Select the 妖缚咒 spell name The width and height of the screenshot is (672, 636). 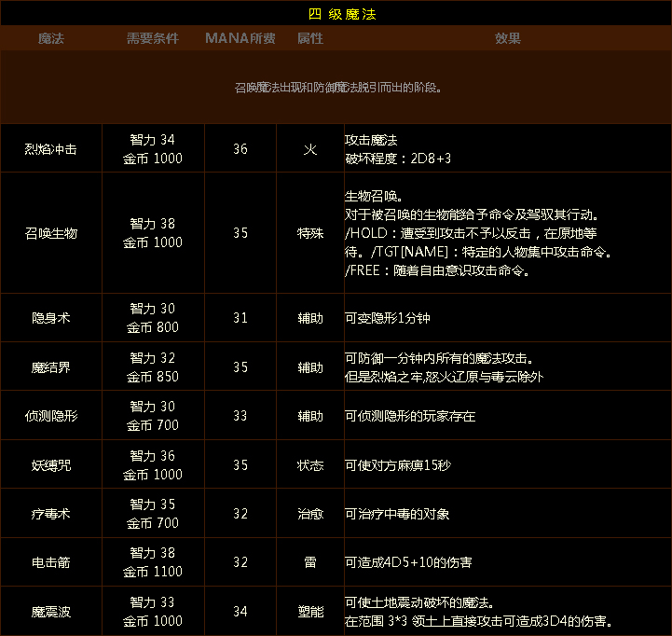click(50, 464)
